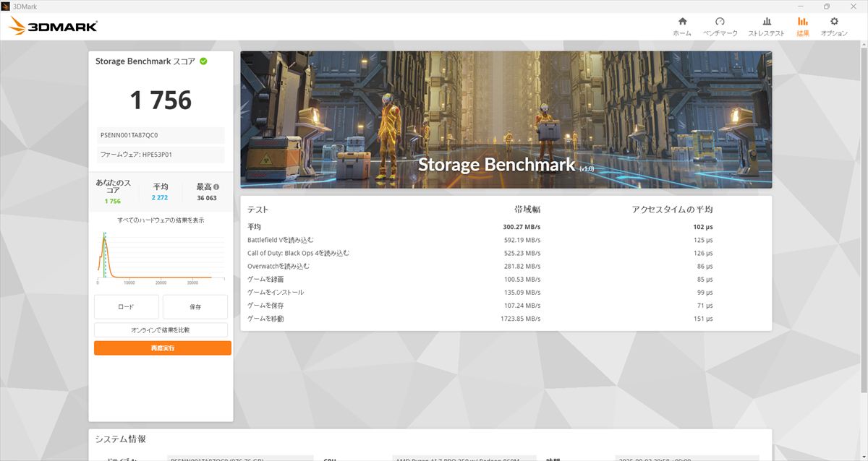Click the 保存 (Save) button

195,307
